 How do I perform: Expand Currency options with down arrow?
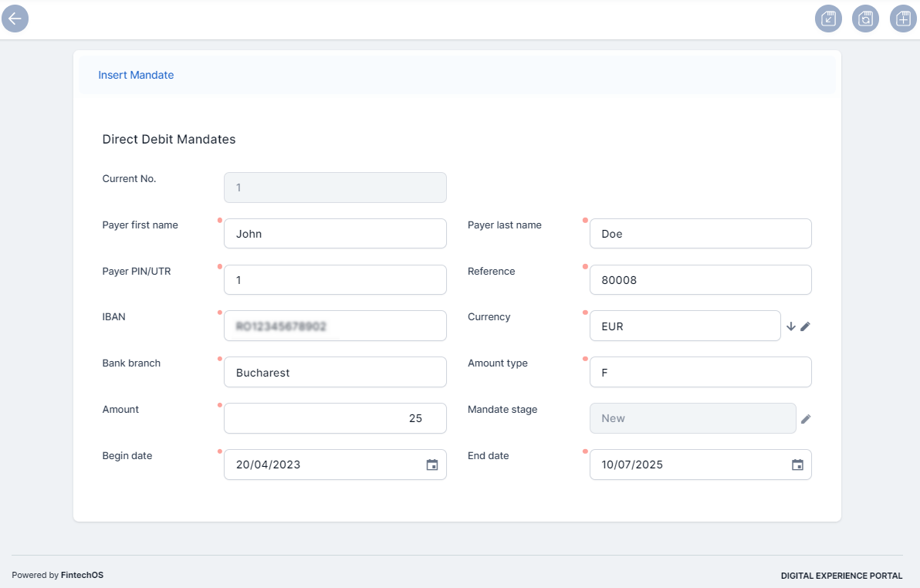click(790, 326)
